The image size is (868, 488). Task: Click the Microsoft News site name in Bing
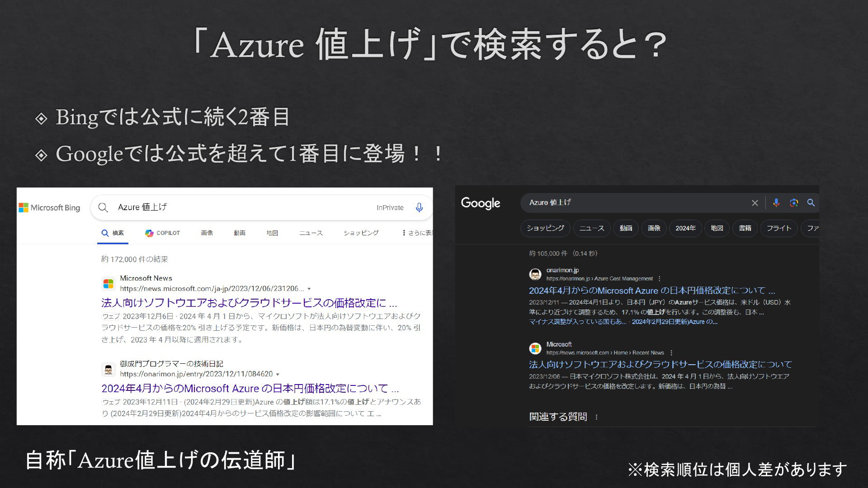tap(146, 278)
